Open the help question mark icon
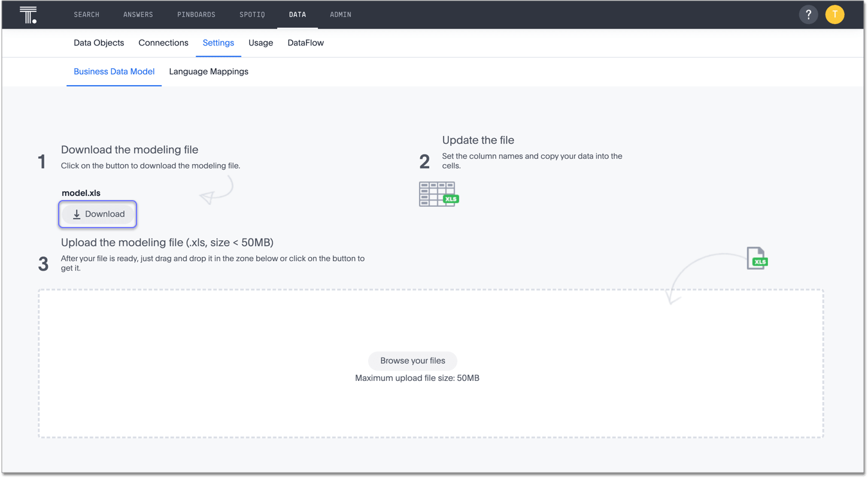The width and height of the screenshot is (868, 478). 808,15
